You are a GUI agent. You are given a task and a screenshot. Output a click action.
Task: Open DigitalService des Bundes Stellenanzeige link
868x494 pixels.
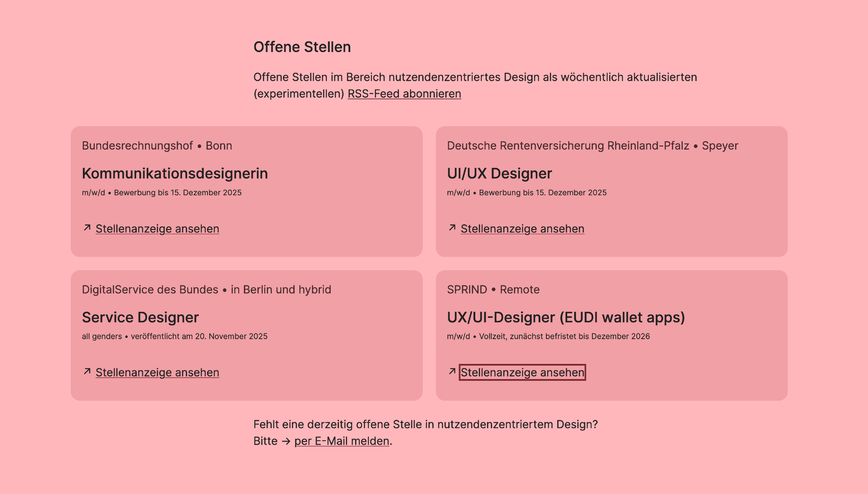click(157, 373)
